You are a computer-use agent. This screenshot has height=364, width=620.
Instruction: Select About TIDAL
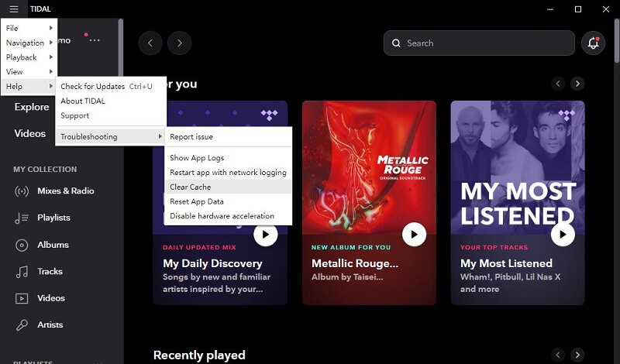(111, 101)
